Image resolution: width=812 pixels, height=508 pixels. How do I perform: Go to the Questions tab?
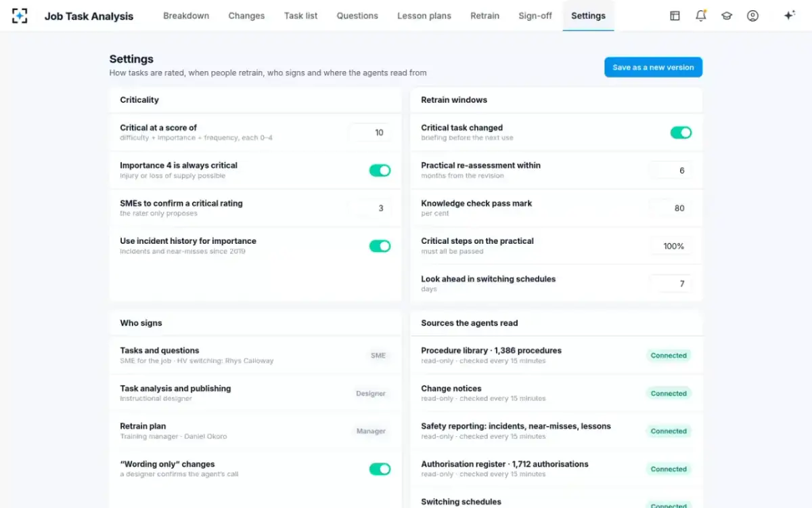click(357, 16)
